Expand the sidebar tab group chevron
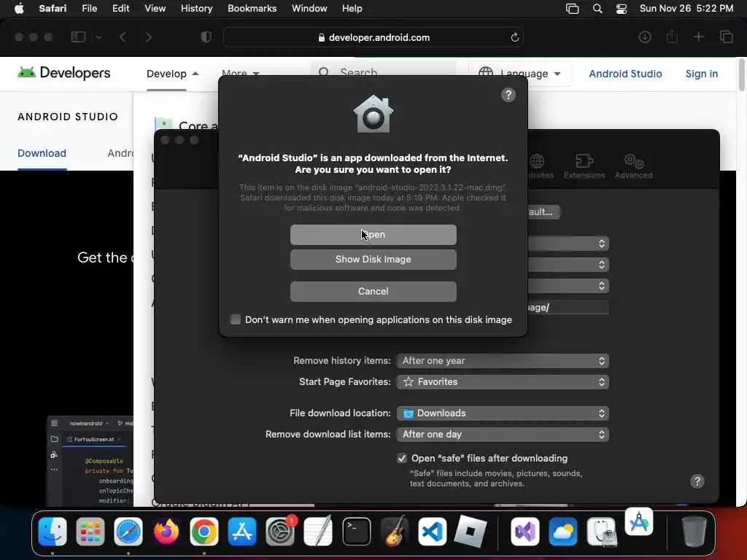 pos(98,37)
